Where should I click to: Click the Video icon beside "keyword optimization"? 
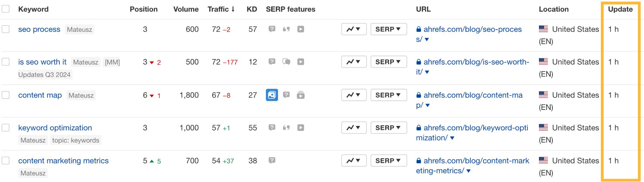(301, 128)
